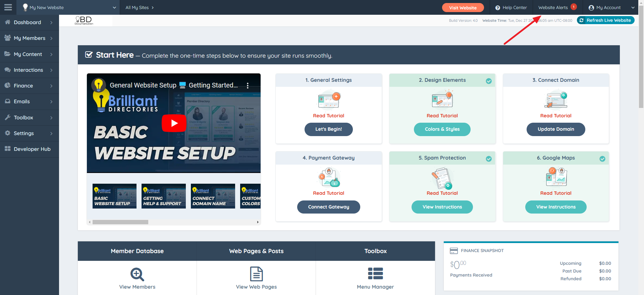The height and width of the screenshot is (295, 644).
Task: Click the Let's Begin! button
Action: pyautogui.click(x=329, y=129)
